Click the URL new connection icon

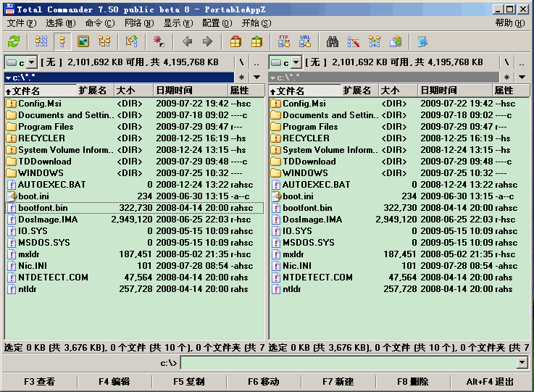(304, 41)
